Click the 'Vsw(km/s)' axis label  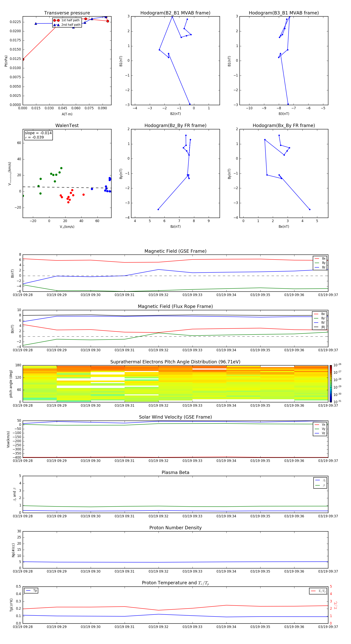[x=8, y=439]
